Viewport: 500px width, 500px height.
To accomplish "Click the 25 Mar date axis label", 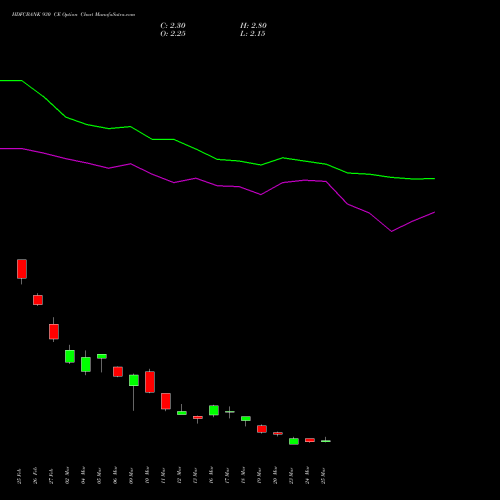I will tap(323, 475).
